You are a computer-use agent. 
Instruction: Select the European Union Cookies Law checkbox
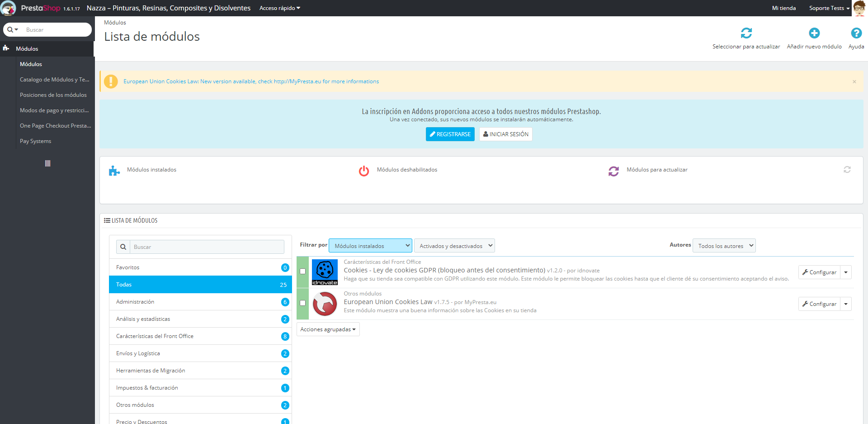click(303, 303)
